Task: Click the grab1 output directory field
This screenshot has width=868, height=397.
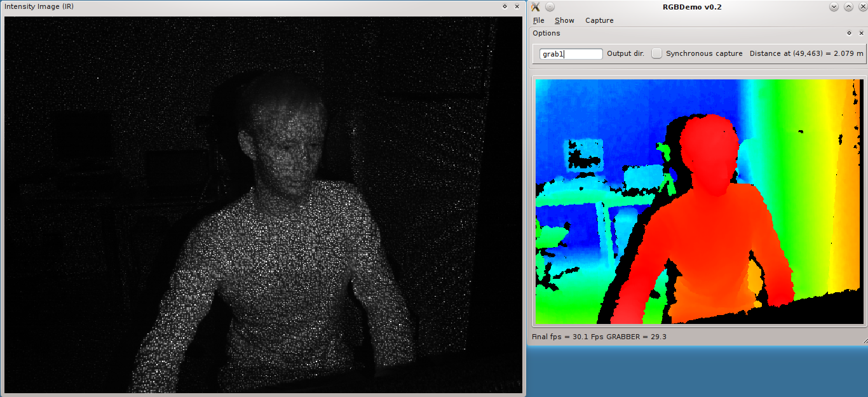Action: tap(571, 54)
